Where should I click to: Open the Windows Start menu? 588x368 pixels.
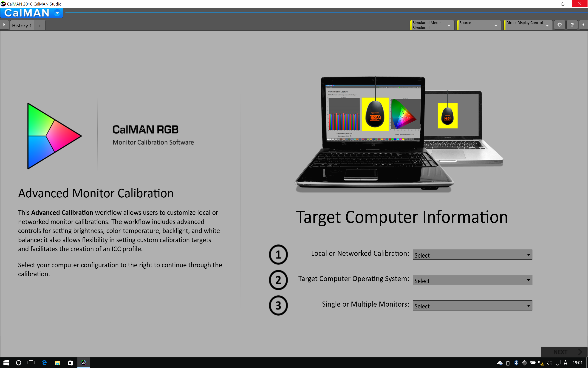[6, 363]
